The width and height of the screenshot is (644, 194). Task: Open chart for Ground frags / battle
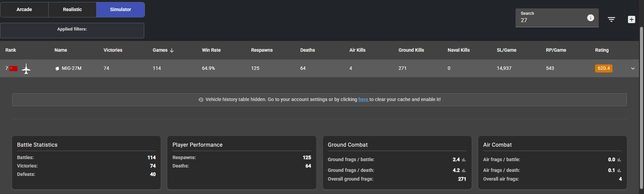pos(464,160)
